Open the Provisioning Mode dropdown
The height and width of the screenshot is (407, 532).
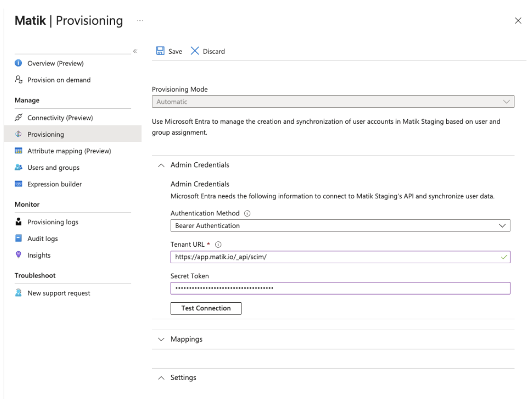333,102
